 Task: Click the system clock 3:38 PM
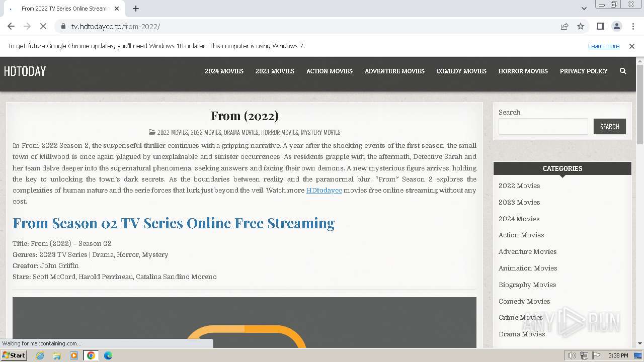pyautogui.click(x=618, y=355)
